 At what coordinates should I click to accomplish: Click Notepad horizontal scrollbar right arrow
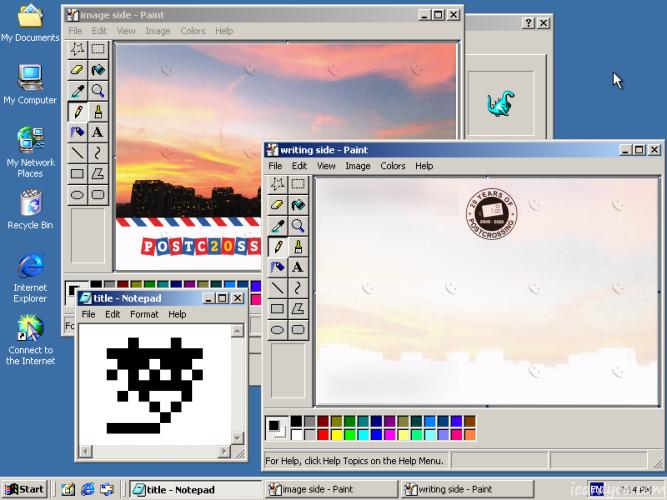pyautogui.click(x=224, y=451)
